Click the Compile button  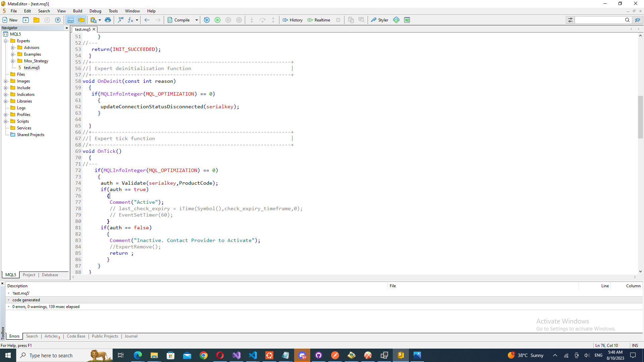179,20
